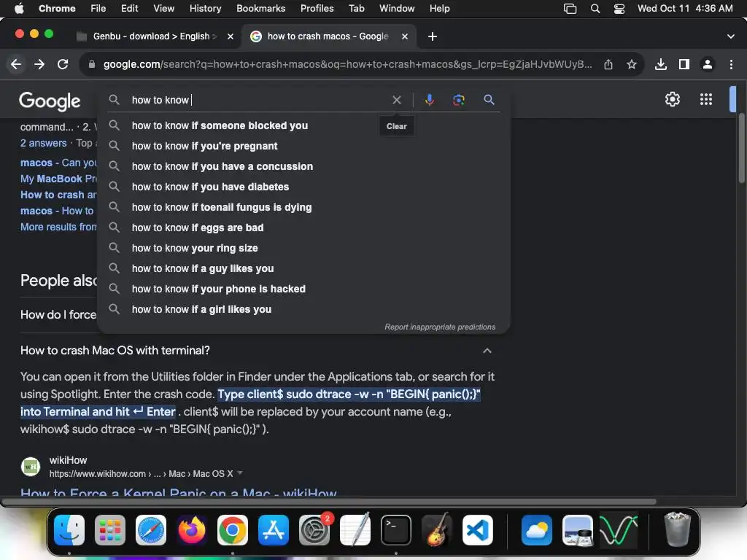Open the History menu
The height and width of the screenshot is (560, 747).
tap(205, 9)
